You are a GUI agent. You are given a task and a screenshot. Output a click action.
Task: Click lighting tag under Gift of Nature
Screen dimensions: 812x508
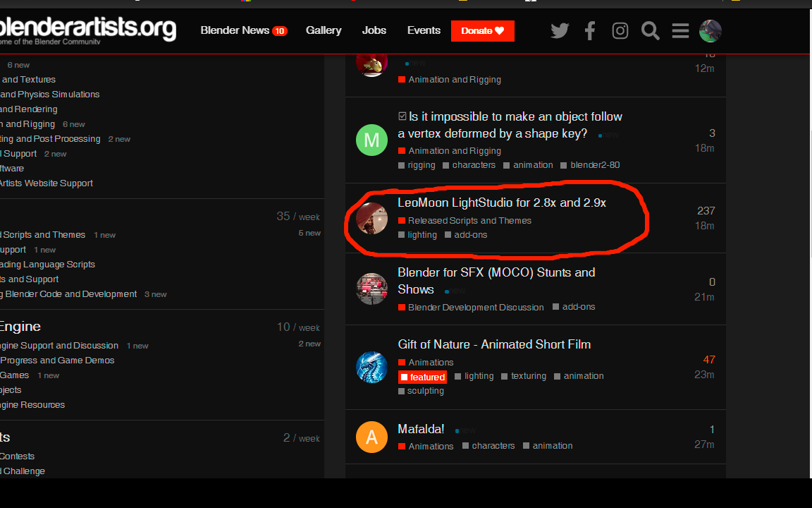[474, 376]
